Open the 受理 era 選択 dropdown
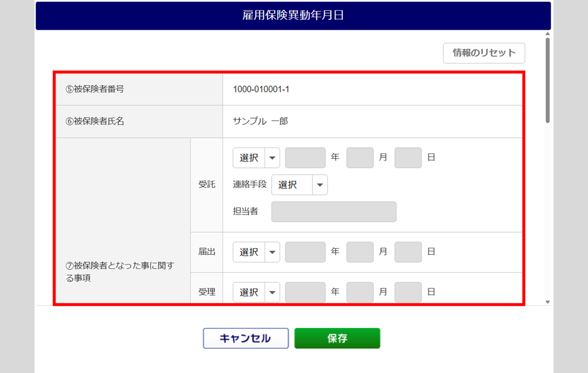 point(256,292)
